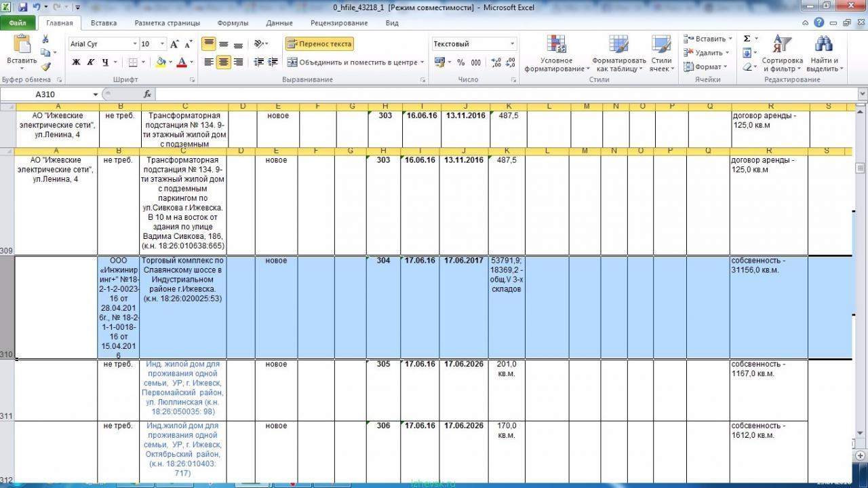
Task: Click the accounting currency format icon
Action: tap(439, 62)
